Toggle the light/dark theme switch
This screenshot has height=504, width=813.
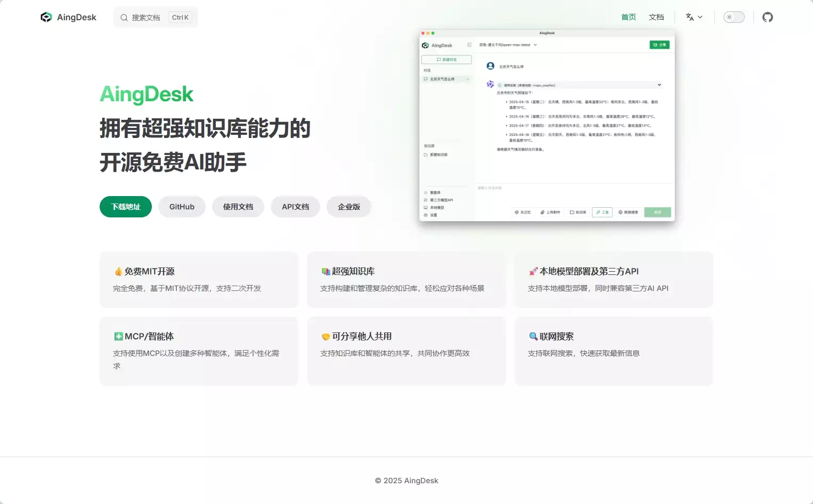(x=734, y=17)
